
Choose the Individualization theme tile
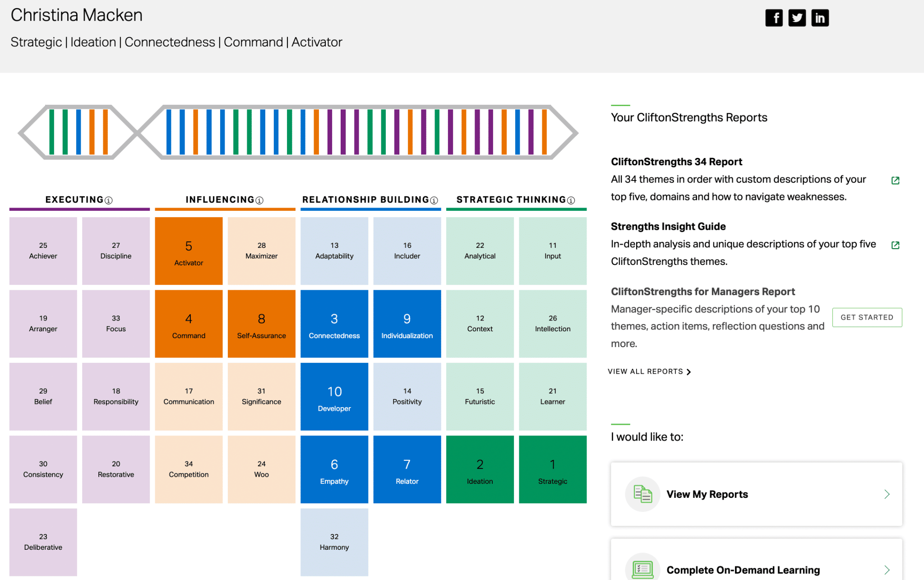(407, 324)
